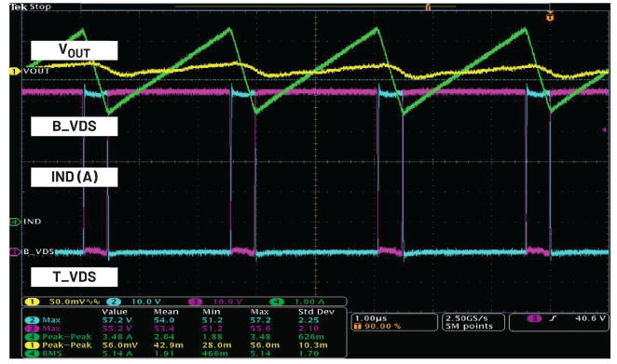This screenshot has width=617, height=364.
Task: Click the magenta trigger level arrow
Action: pos(605,129)
